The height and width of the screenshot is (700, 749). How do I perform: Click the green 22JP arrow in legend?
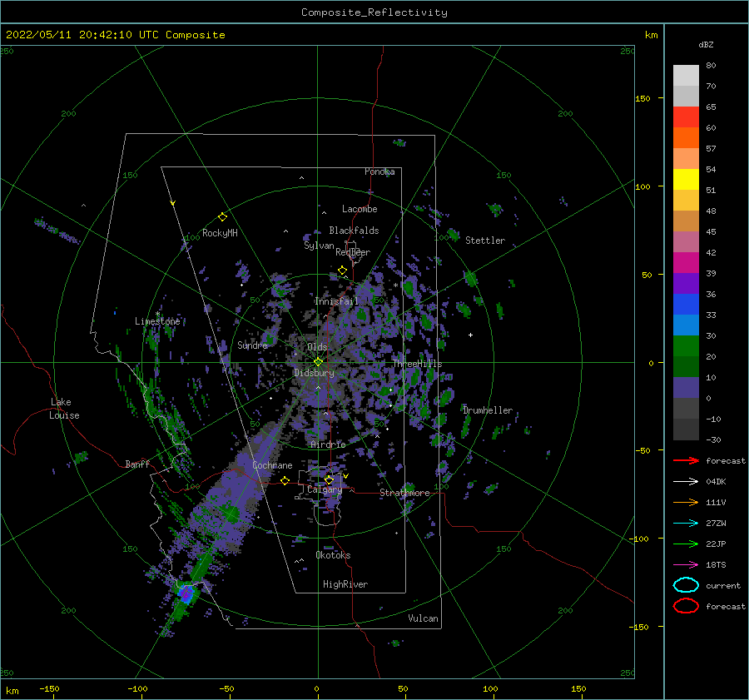[686, 544]
